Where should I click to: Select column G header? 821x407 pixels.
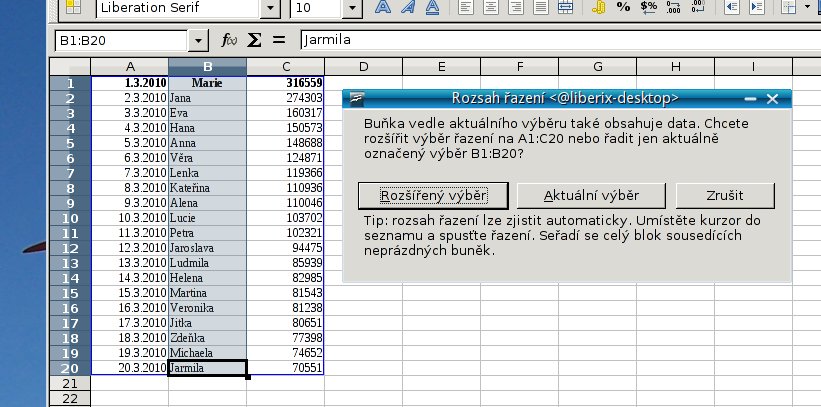(x=598, y=67)
